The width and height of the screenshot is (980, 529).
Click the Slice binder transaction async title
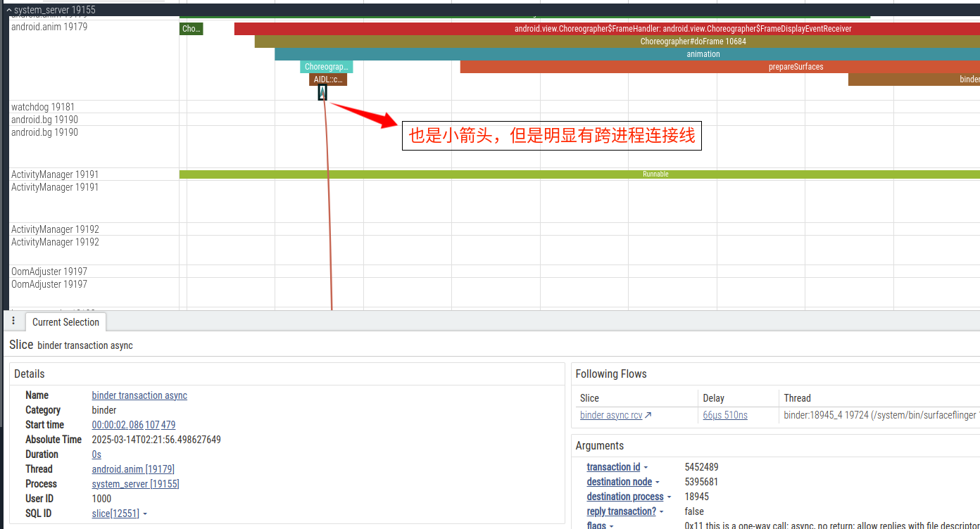(70, 345)
